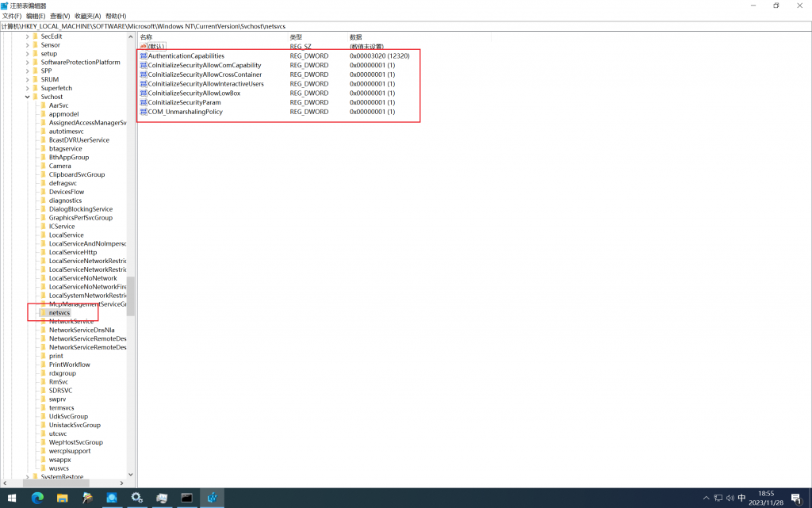The height and width of the screenshot is (508, 812).
Task: Select the Camera key folder icon
Action: pos(44,166)
